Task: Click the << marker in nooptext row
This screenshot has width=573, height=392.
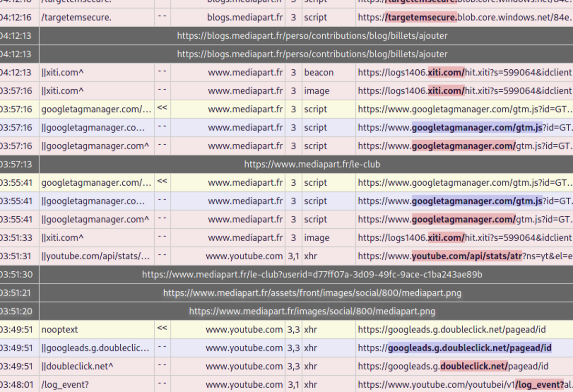Action: click(x=162, y=329)
